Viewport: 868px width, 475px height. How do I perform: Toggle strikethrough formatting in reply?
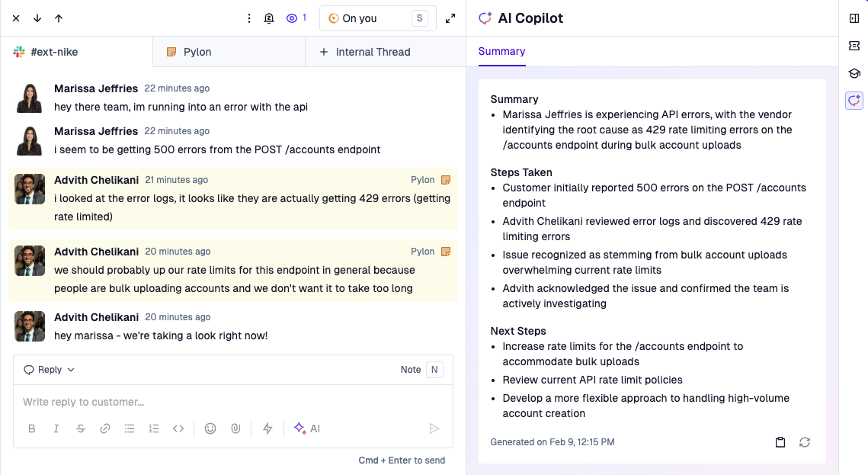click(x=81, y=428)
